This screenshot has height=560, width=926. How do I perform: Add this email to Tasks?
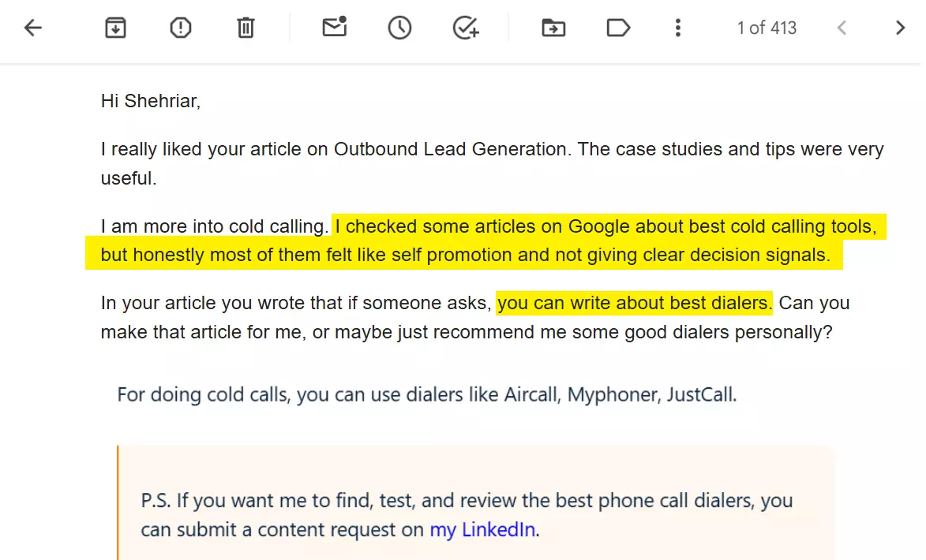tap(466, 28)
